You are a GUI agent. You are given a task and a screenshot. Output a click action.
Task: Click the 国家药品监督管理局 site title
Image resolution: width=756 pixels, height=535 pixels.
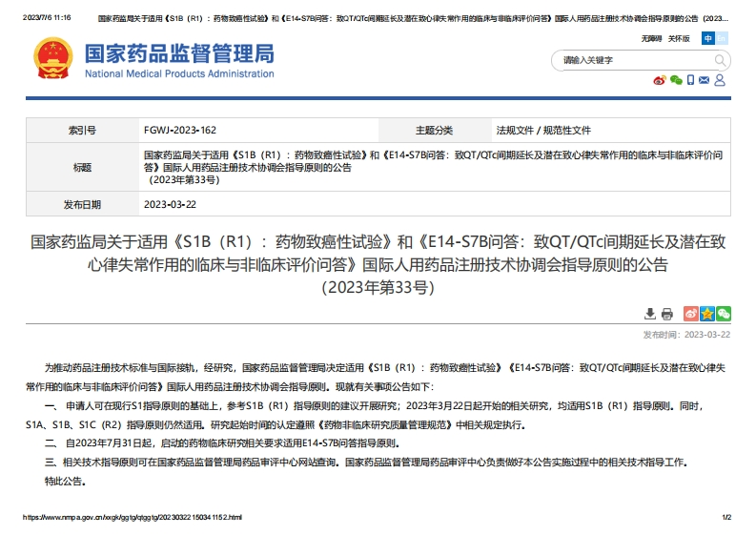click(179, 53)
